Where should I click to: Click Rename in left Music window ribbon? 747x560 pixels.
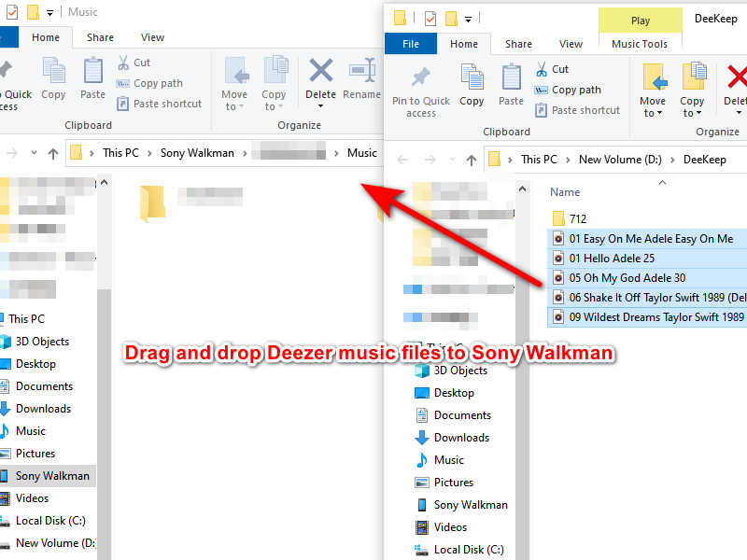point(361,78)
